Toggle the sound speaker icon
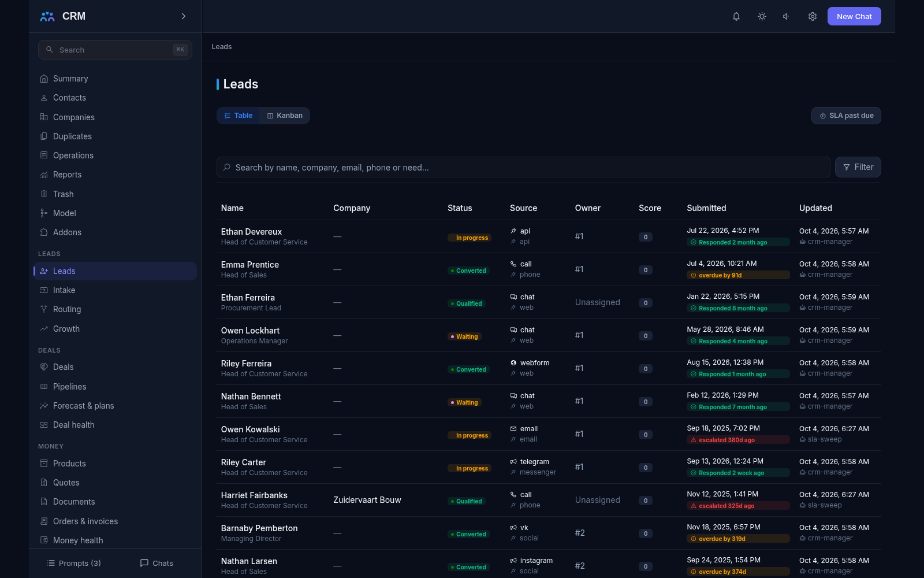This screenshot has width=924, height=578. (x=787, y=16)
